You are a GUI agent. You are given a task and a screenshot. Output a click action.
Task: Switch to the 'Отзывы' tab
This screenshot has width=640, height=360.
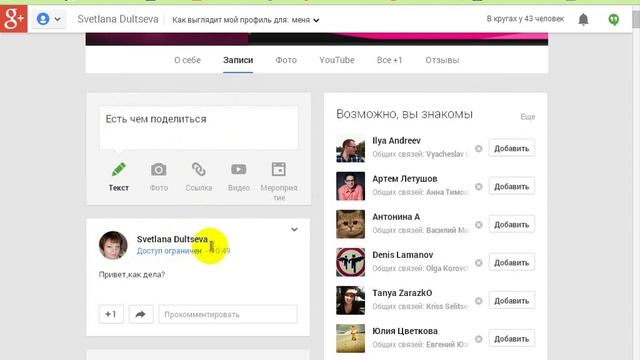point(442,60)
